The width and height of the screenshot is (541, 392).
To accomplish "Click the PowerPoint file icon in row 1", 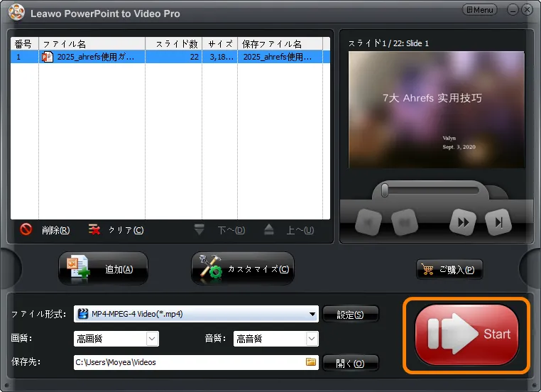I will coord(48,57).
